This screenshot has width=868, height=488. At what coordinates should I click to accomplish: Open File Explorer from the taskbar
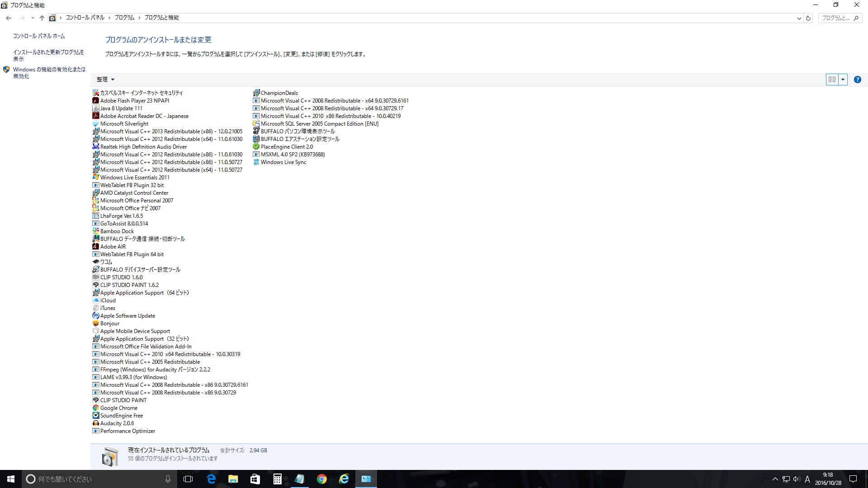click(x=233, y=479)
